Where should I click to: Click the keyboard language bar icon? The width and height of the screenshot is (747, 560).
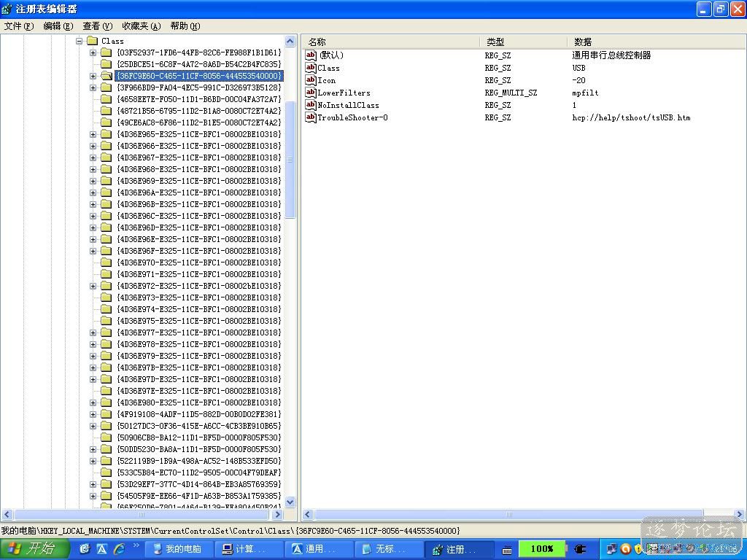click(507, 550)
